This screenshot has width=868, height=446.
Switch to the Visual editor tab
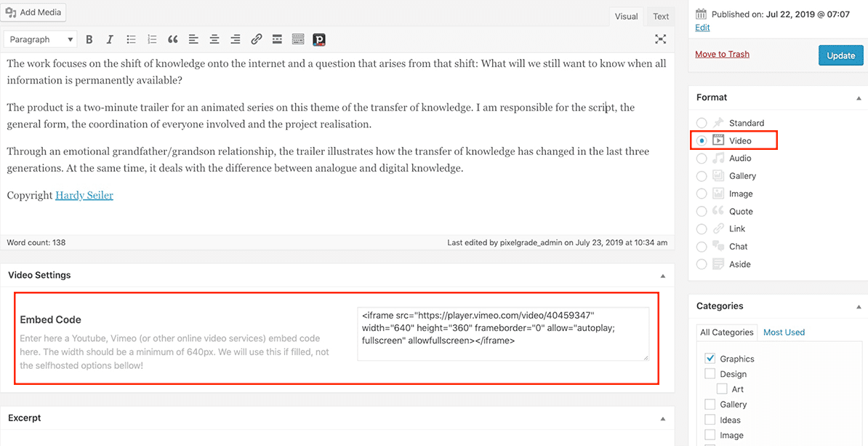626,17
